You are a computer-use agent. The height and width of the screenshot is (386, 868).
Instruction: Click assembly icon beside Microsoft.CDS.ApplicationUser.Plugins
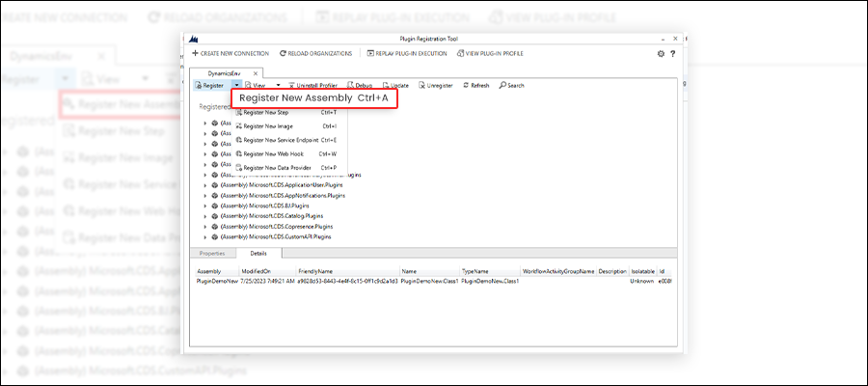point(215,185)
